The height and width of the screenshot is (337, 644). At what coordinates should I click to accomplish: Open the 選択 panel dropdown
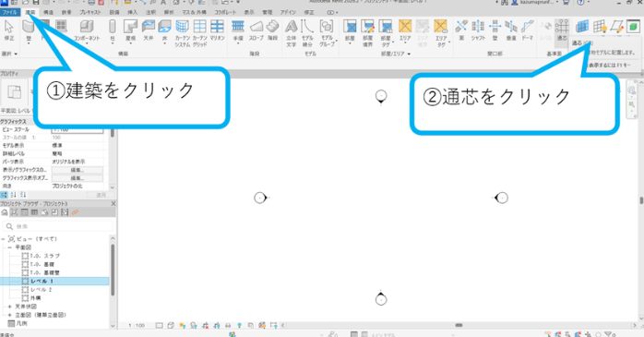tap(9, 54)
